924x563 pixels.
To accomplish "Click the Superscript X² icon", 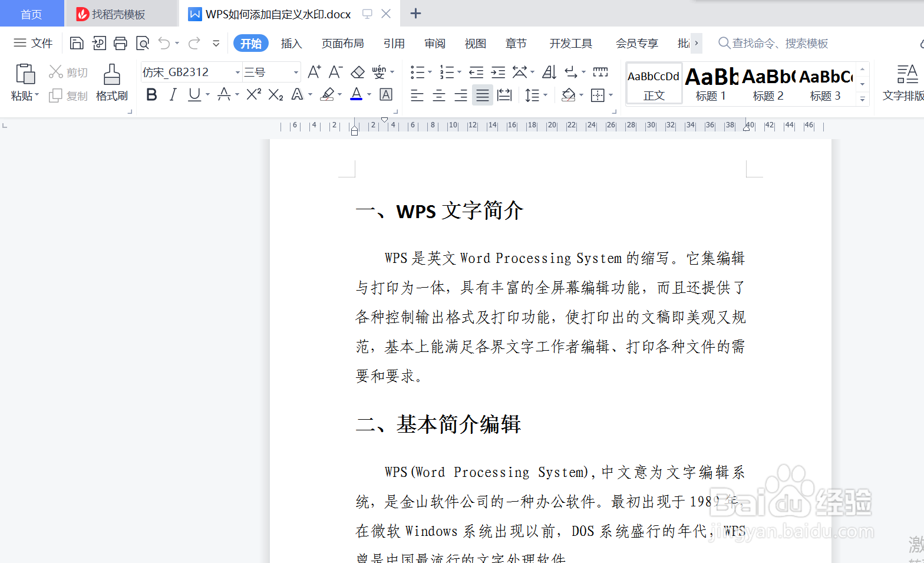I will pos(254,94).
